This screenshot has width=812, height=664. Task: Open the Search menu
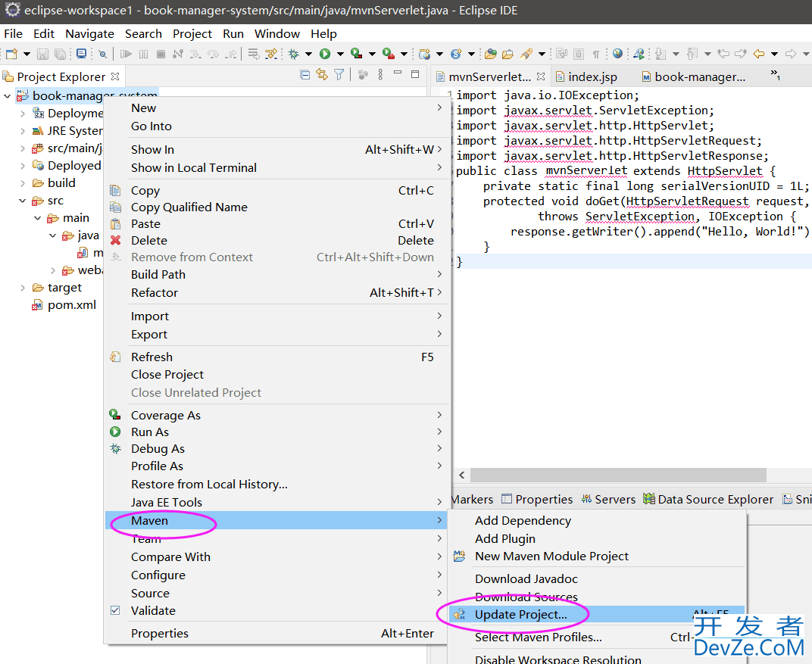point(143,33)
